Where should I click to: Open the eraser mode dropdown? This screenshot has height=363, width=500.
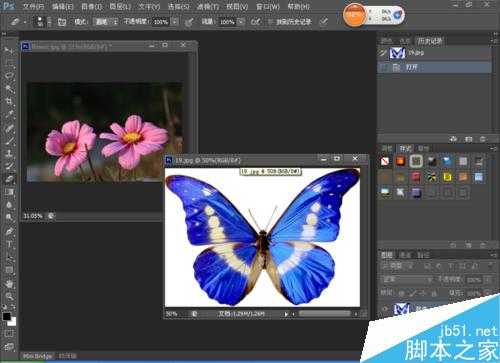(x=106, y=22)
